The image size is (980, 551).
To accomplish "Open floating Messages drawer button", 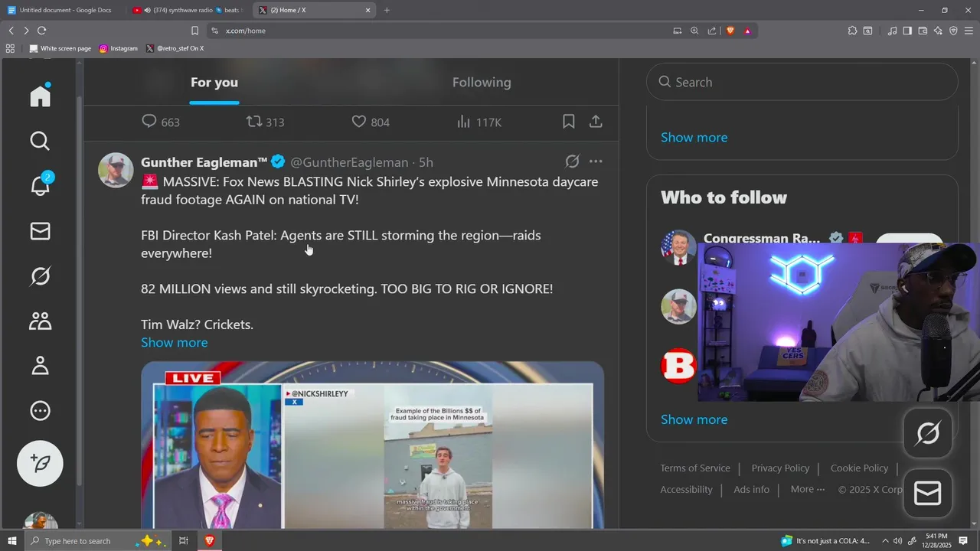I will tap(928, 494).
